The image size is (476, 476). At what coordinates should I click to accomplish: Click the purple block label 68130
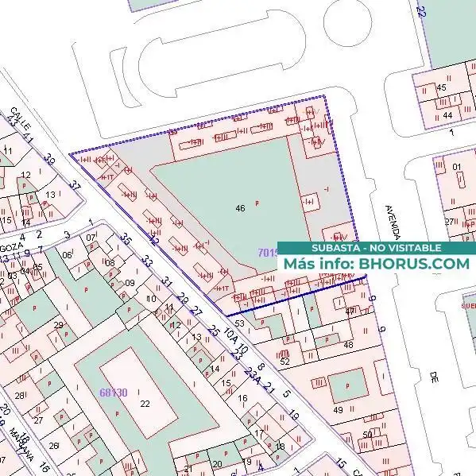114,393
